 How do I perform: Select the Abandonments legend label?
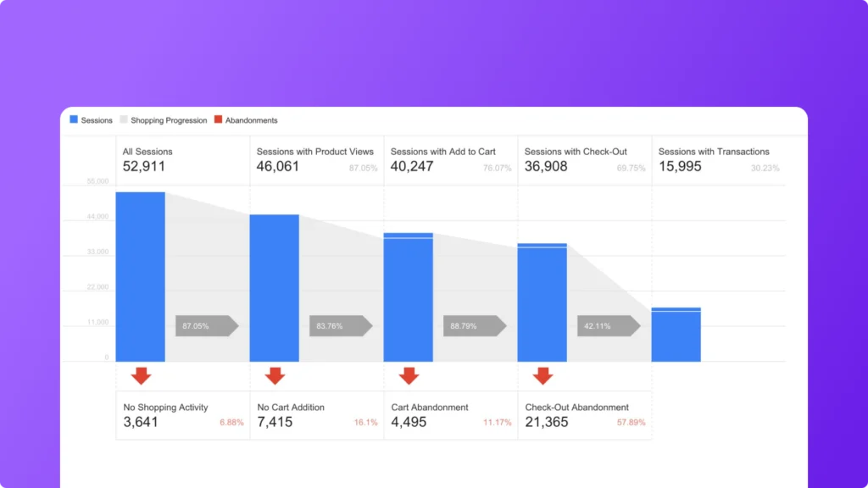(251, 120)
